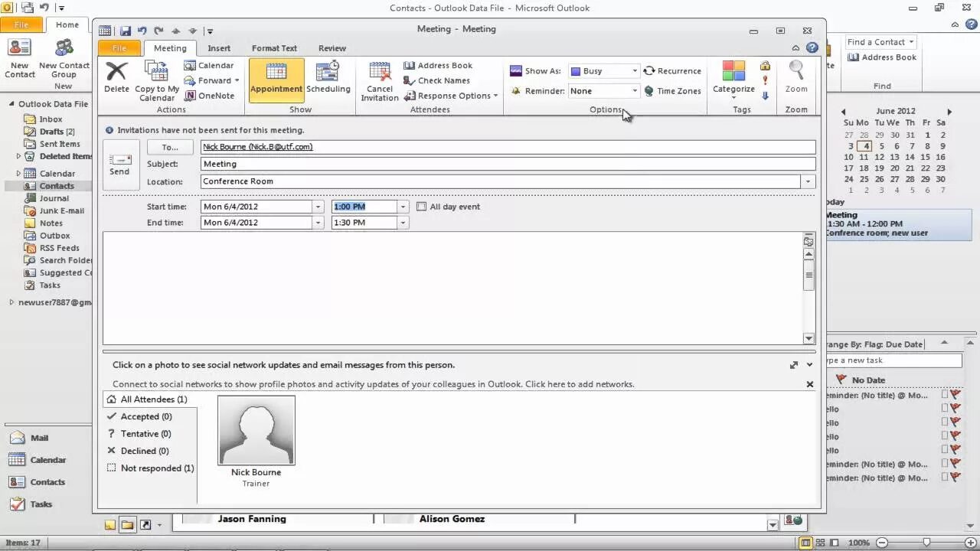The image size is (980, 551).
Task: Click New Contact Group in Outlook window
Action: [x=64, y=60]
